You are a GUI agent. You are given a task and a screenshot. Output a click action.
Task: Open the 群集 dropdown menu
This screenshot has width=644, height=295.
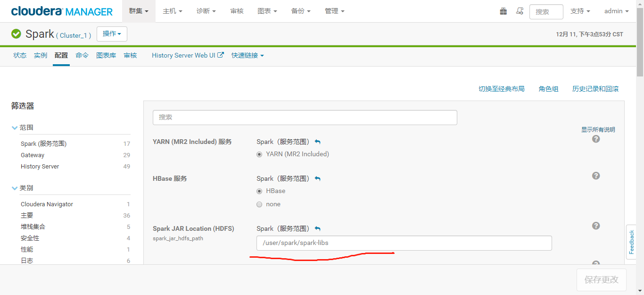click(x=139, y=11)
